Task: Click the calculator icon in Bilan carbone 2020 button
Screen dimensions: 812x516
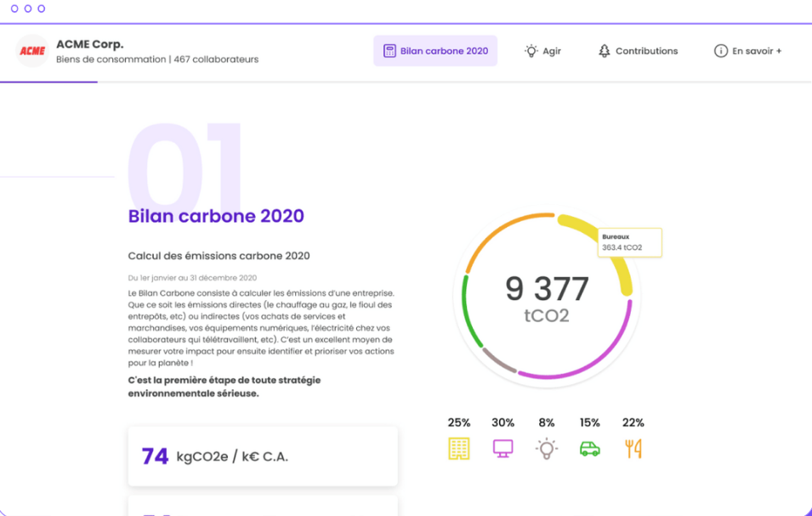Action: tap(389, 51)
